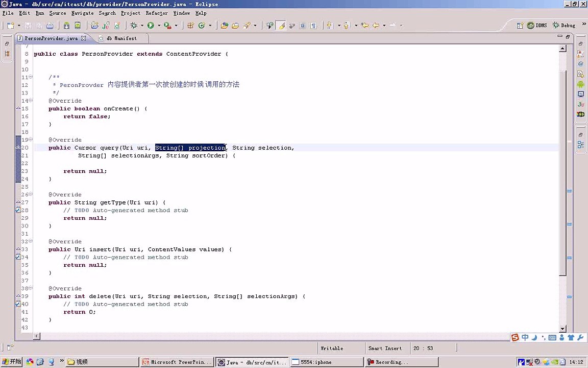Screen dimensions: 588x368
Task: Open the Outline view icon in right trim
Action: 580,145
